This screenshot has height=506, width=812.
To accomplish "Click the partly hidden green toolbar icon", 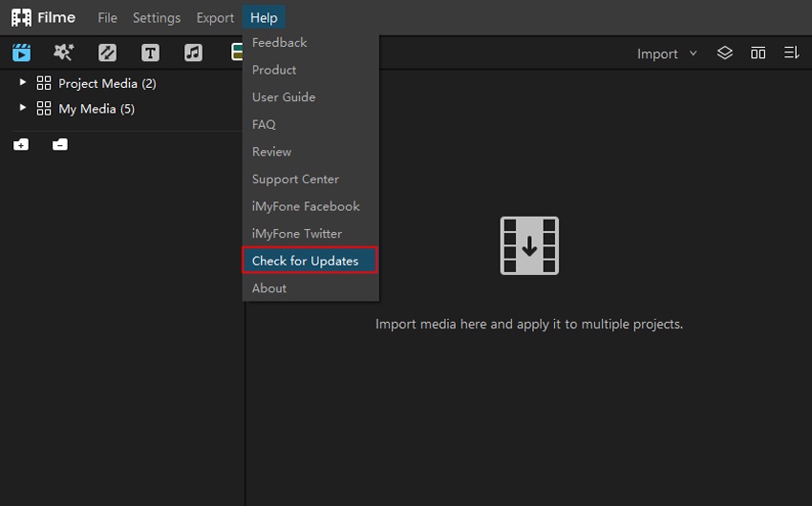I will (x=237, y=53).
